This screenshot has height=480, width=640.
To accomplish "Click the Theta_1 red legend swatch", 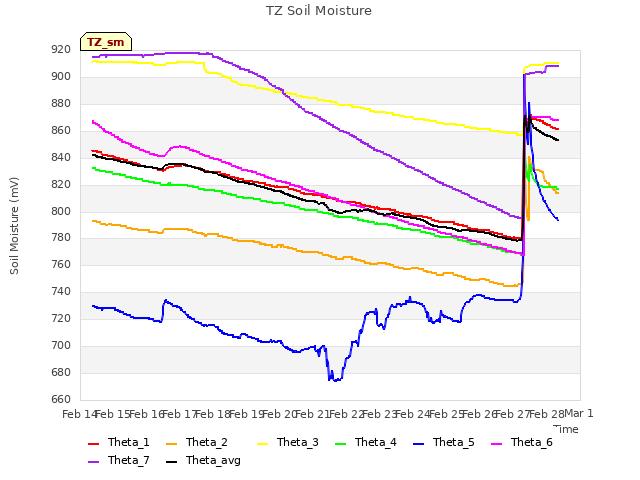I will 93,443.
